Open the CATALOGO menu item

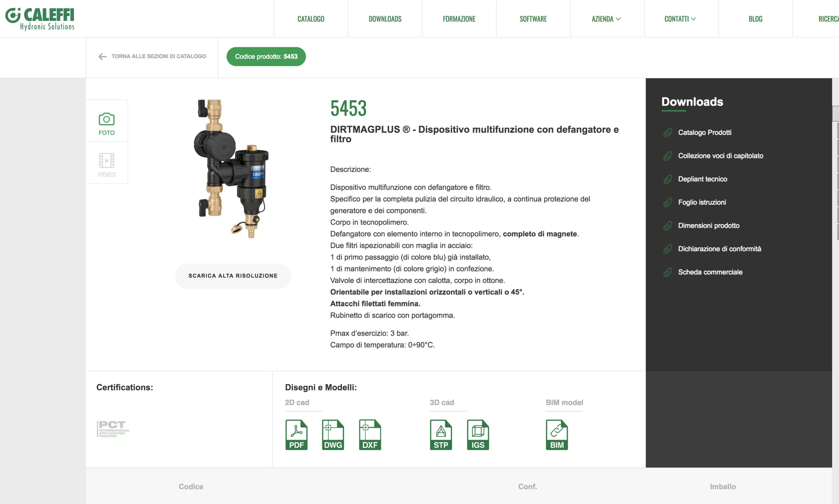pyautogui.click(x=311, y=19)
